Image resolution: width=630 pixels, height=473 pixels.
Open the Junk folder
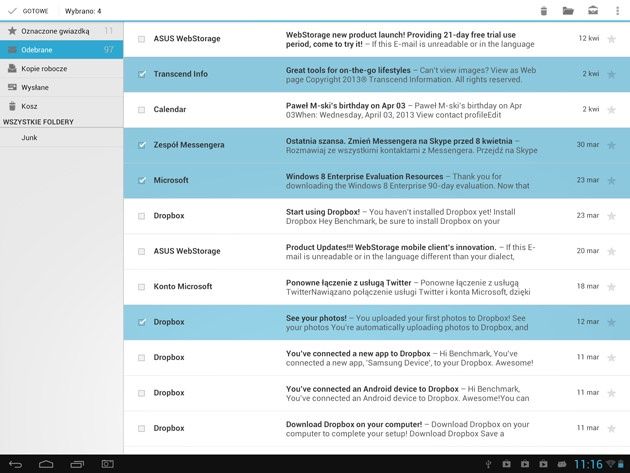(61, 137)
